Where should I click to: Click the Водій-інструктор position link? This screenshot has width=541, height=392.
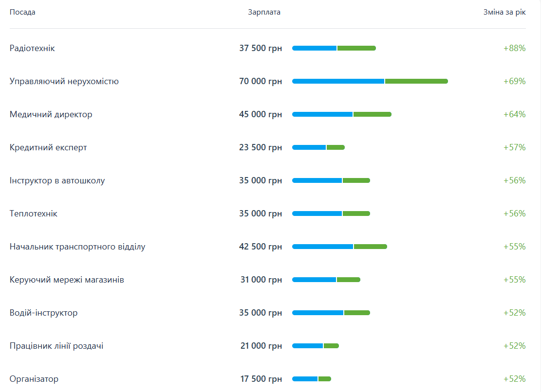click(44, 313)
